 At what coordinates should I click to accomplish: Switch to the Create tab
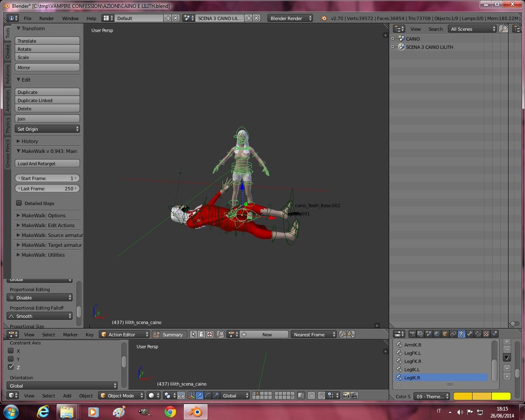pos(7,52)
